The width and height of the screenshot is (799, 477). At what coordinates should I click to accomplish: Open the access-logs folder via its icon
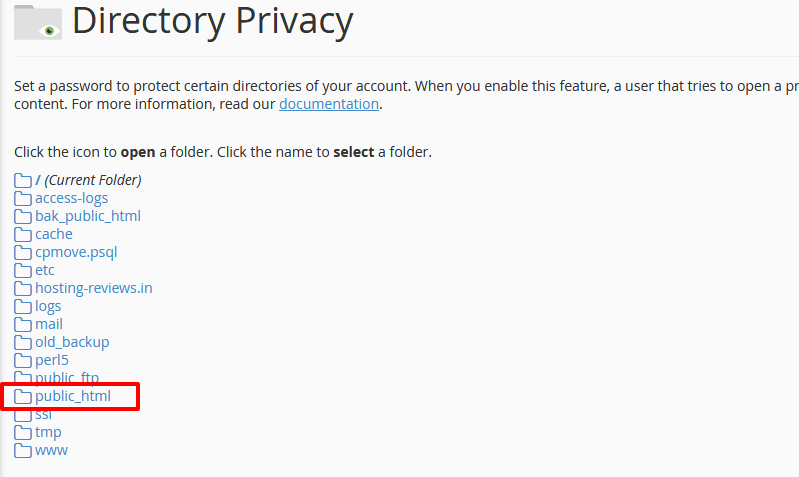[x=22, y=198]
